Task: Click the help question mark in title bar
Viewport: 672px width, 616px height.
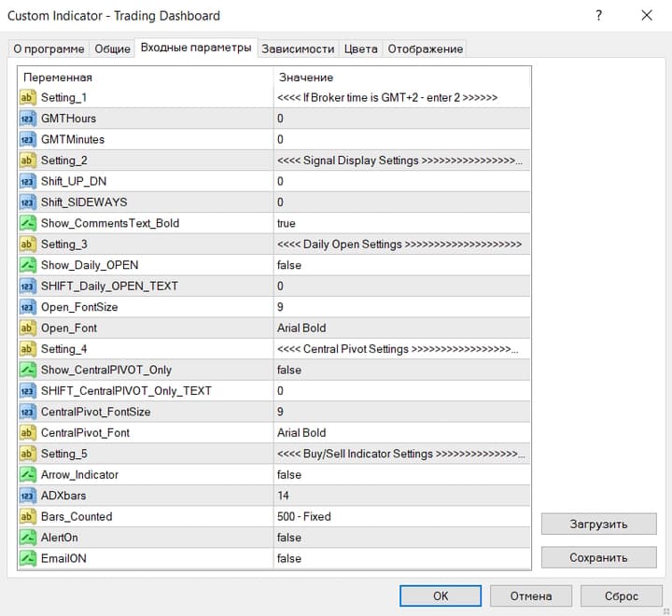Action: pos(598,15)
